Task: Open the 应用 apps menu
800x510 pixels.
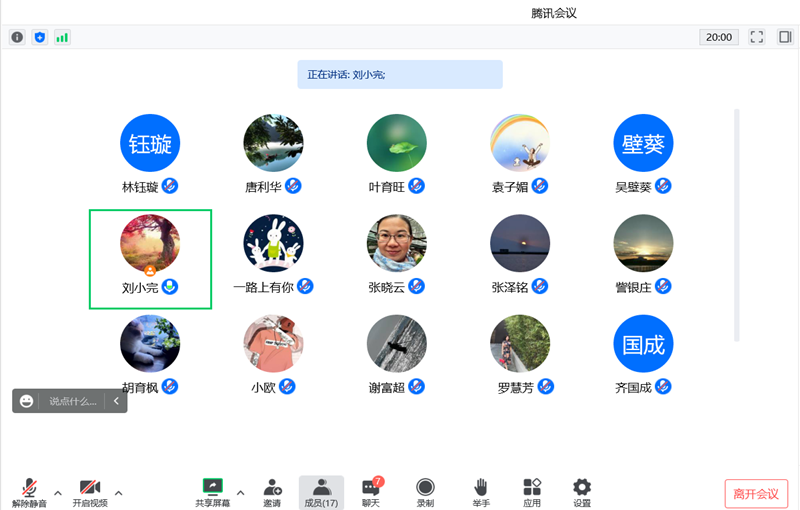Action: point(532,493)
